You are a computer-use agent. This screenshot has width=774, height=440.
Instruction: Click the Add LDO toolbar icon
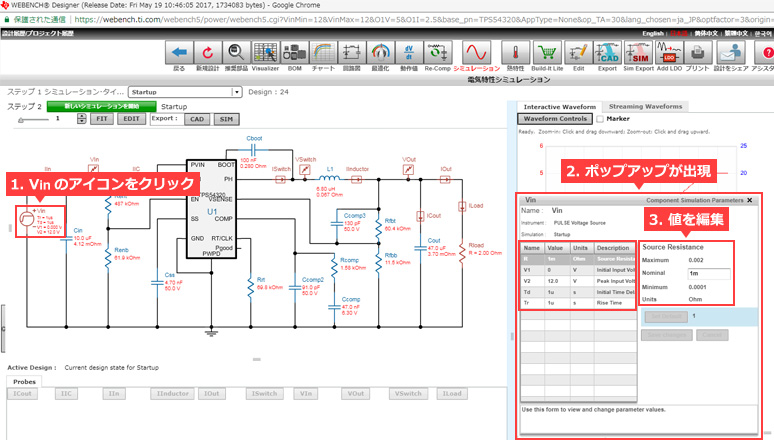(669, 52)
